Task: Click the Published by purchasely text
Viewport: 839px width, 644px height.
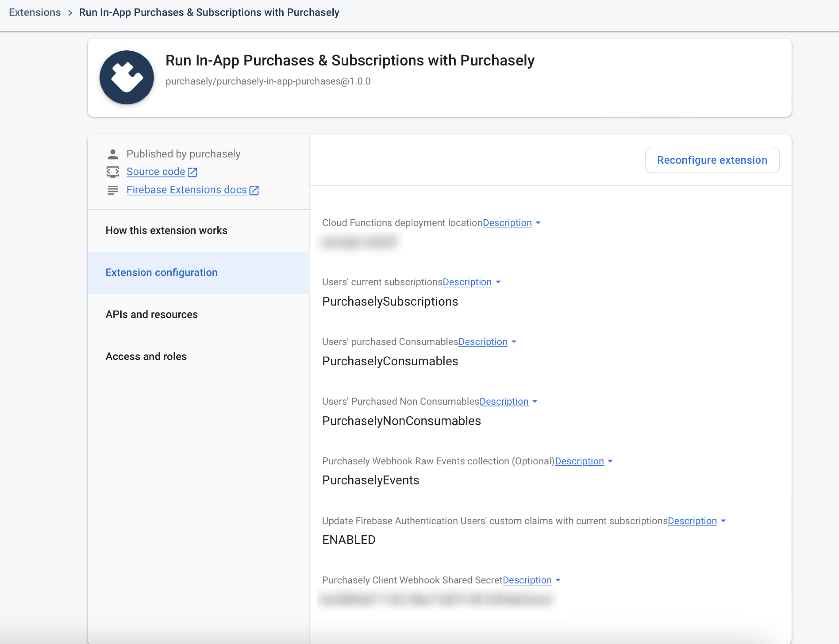Action: click(183, 154)
